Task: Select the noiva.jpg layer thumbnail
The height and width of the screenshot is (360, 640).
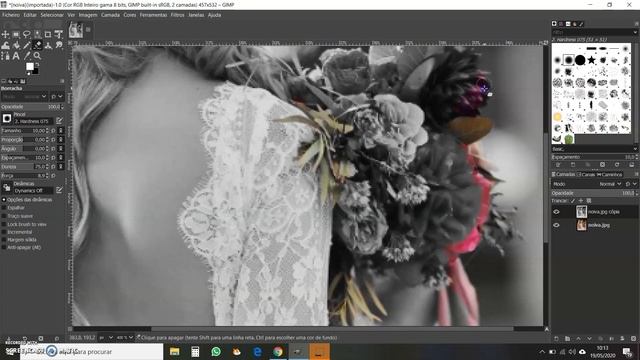Action: tap(581, 225)
